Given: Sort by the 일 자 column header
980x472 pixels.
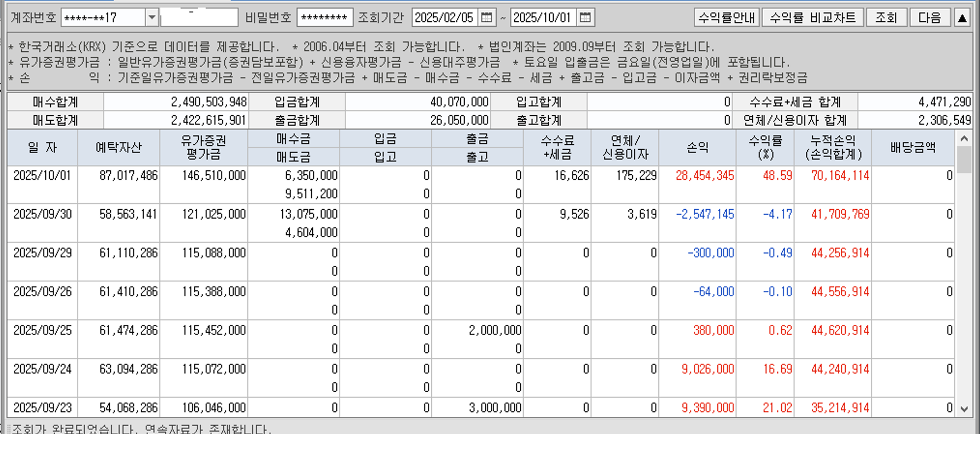Looking at the screenshot, I should (43, 147).
